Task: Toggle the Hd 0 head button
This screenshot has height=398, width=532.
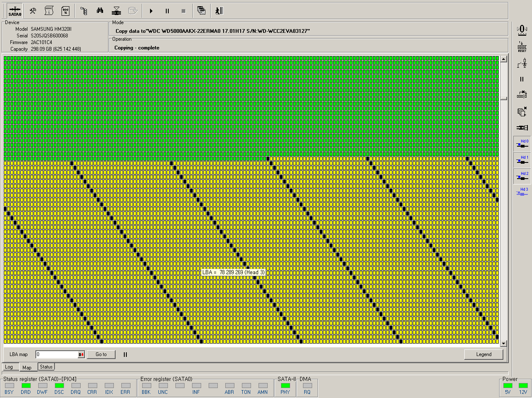Action: [522, 143]
